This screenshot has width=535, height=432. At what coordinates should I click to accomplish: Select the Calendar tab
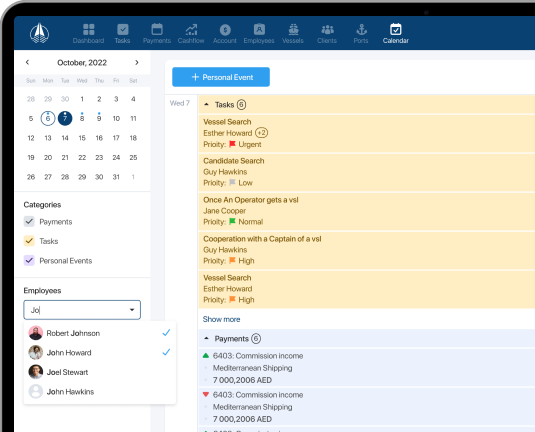click(x=395, y=33)
